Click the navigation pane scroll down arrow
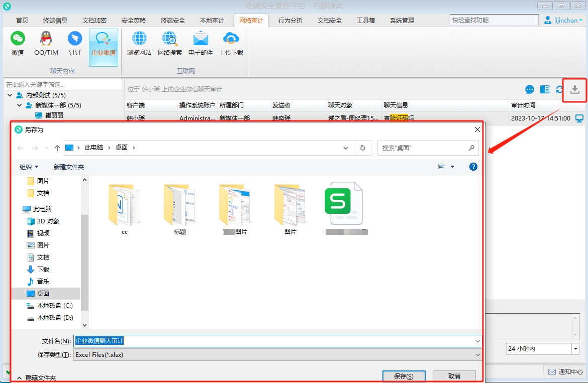588x383 pixels. pos(84,325)
